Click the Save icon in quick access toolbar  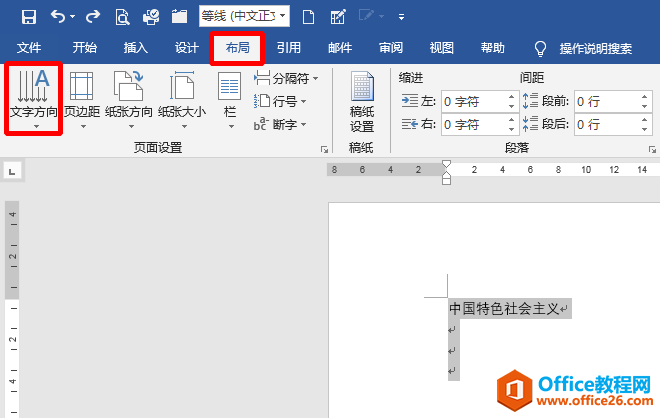click(29, 17)
